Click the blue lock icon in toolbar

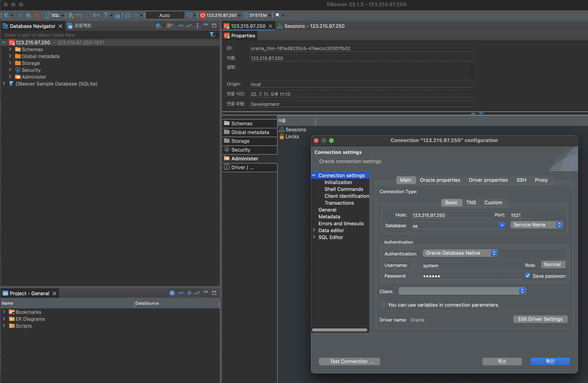(x=118, y=15)
